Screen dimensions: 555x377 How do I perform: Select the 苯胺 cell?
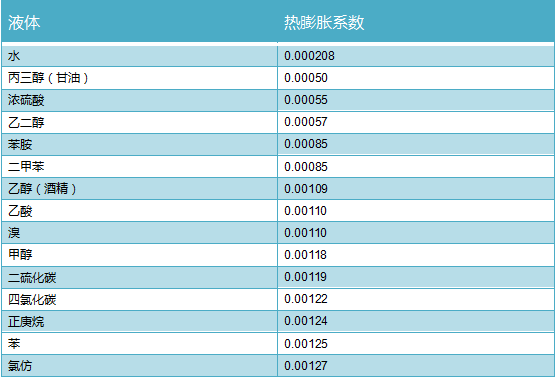pyautogui.click(x=139, y=144)
